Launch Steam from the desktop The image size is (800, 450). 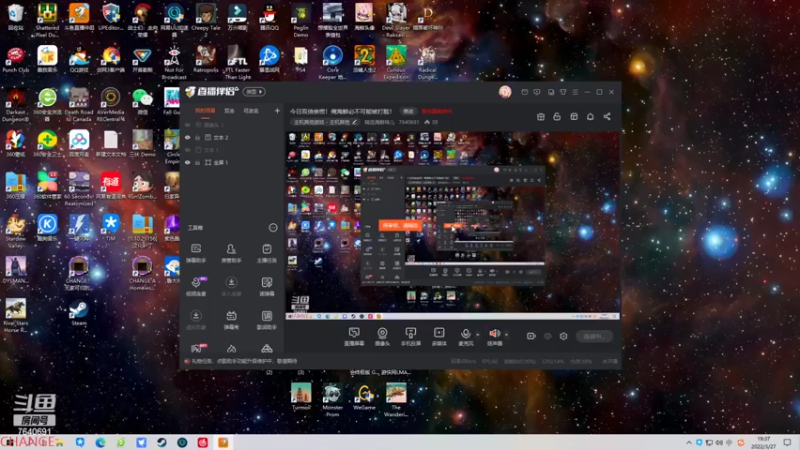pyautogui.click(x=79, y=313)
